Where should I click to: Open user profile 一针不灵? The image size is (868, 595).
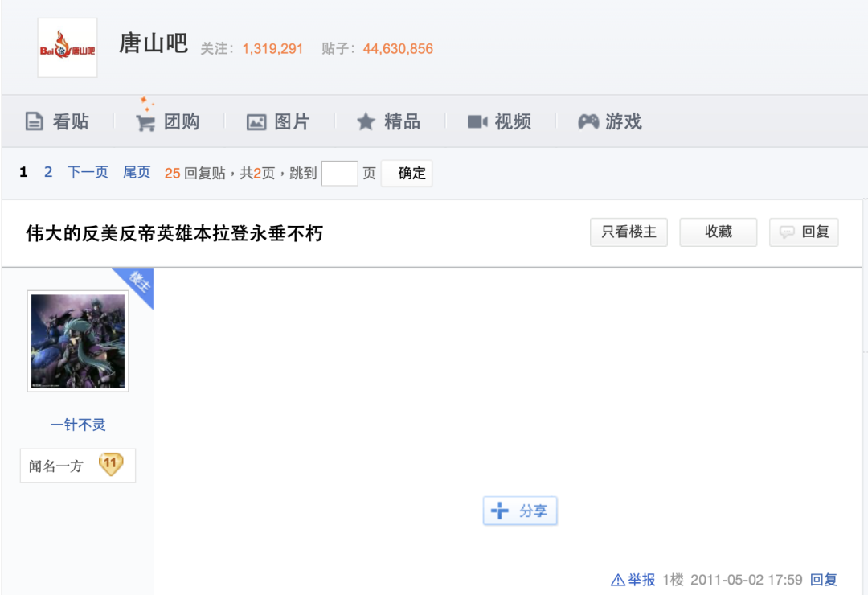point(78,425)
